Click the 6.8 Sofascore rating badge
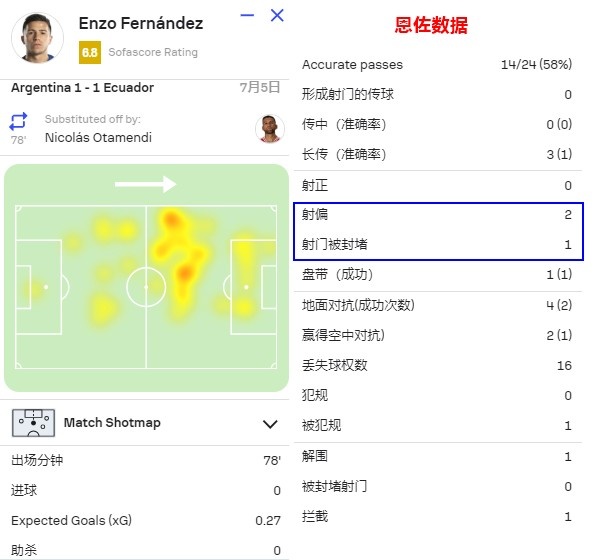 click(90, 52)
